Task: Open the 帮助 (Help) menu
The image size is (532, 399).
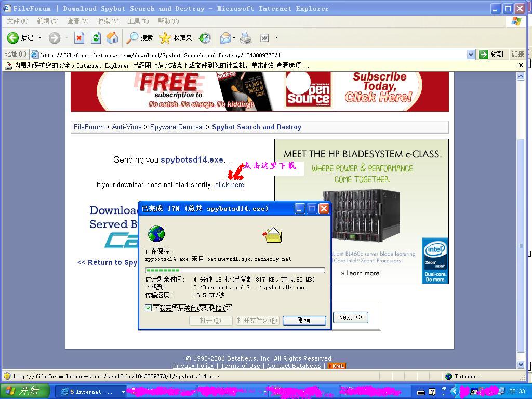Action: coord(168,21)
